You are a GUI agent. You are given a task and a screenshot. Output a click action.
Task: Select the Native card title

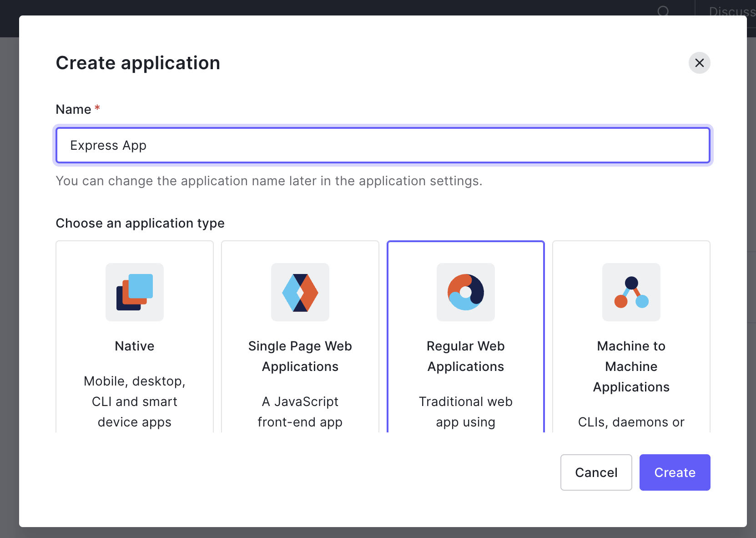pyautogui.click(x=135, y=346)
